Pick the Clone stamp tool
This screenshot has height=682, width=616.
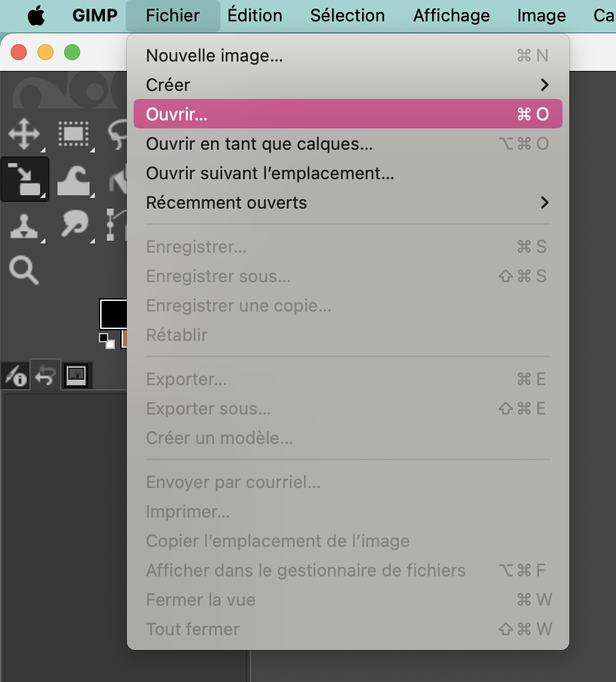(24, 226)
